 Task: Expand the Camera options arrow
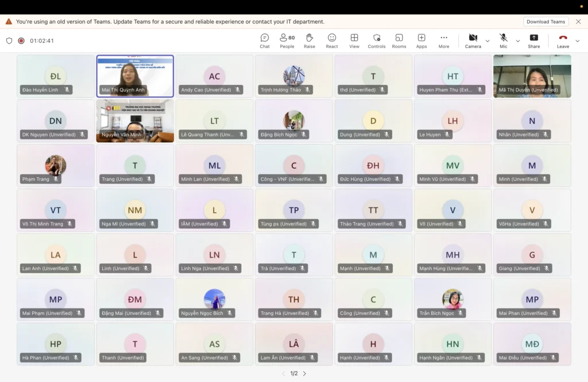tap(488, 41)
